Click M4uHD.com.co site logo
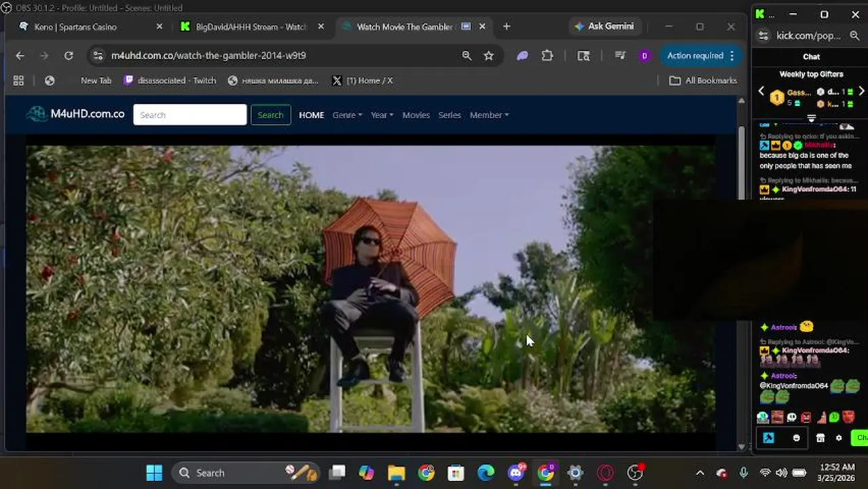 pyautogui.click(x=75, y=114)
